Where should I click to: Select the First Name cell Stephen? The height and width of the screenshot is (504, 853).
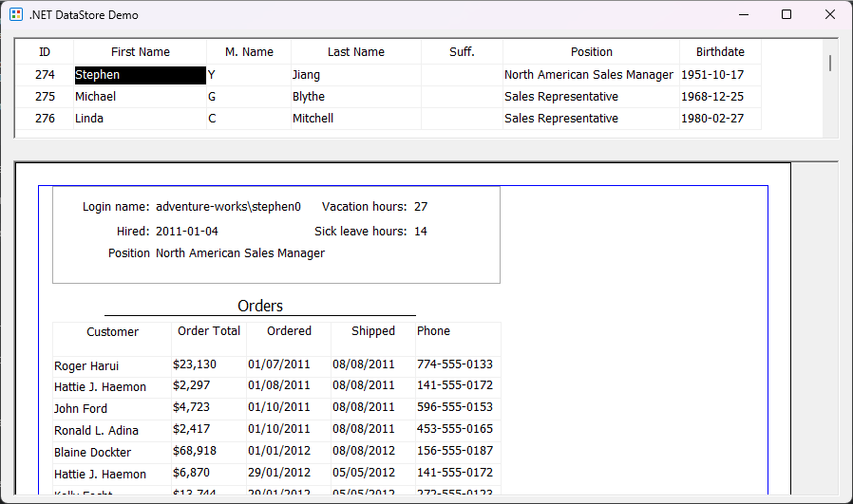(140, 75)
